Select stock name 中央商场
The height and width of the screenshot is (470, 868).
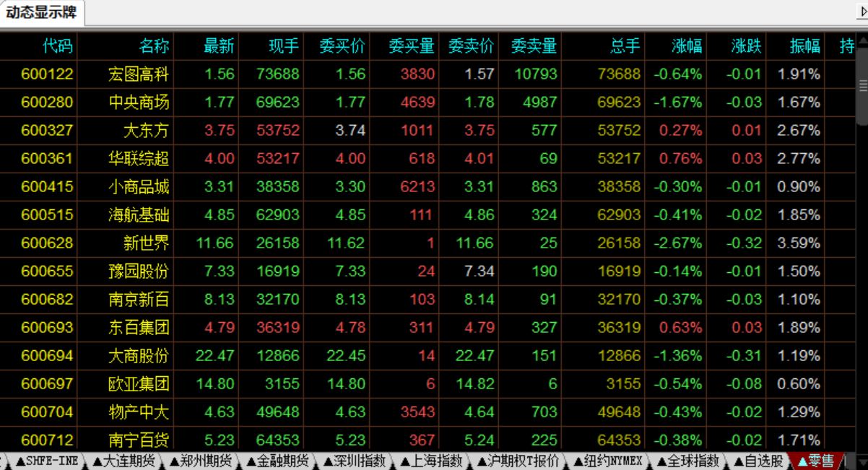(139, 103)
